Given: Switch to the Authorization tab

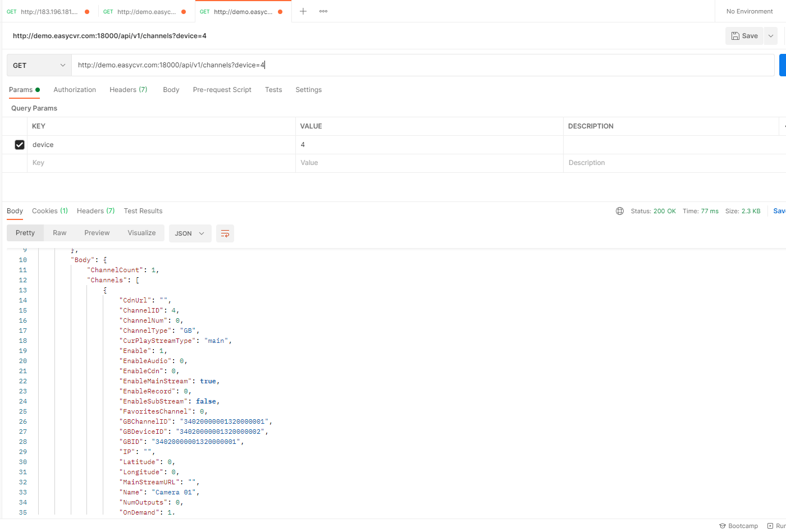Looking at the screenshot, I should [x=75, y=90].
